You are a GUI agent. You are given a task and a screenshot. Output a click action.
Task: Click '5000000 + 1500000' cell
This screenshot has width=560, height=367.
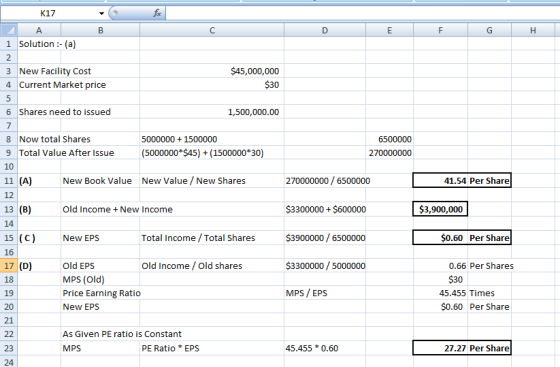tap(179, 139)
